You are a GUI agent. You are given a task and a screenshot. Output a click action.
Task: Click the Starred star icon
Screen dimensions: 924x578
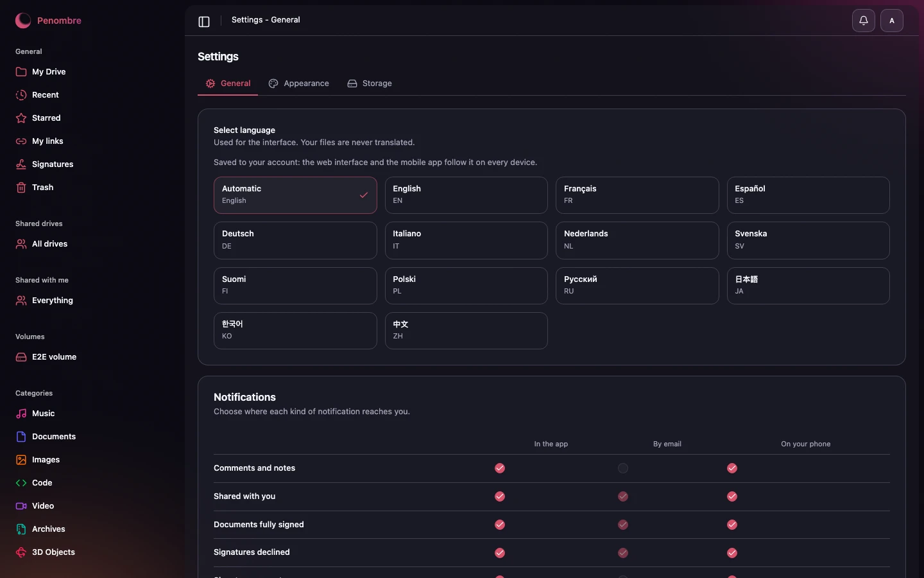click(21, 118)
